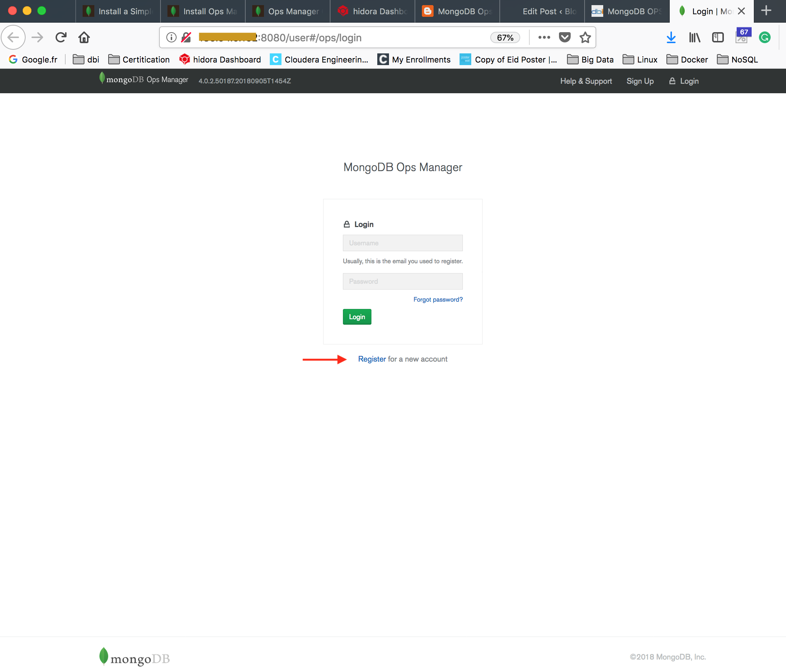This screenshot has width=786, height=672.
Task: Open the Docker bookmarks folder
Action: click(687, 59)
